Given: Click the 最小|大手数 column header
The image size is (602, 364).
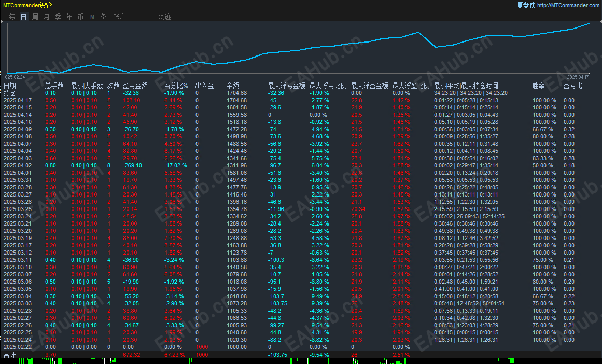Looking at the screenshot, I should coord(87,86).
